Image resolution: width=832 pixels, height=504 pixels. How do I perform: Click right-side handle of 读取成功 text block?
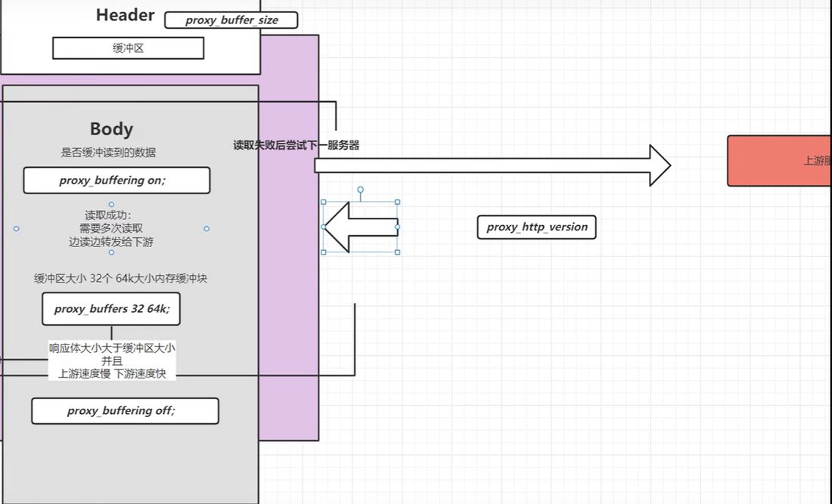pyautogui.click(x=206, y=229)
